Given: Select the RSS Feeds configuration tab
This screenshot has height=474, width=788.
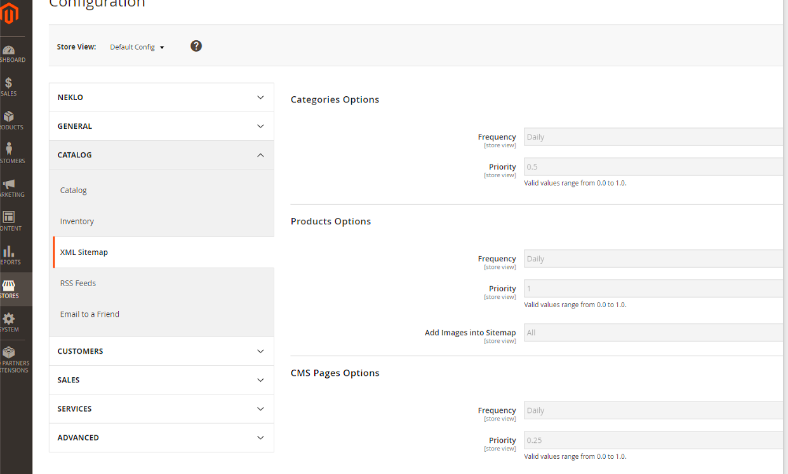Looking at the screenshot, I should coord(76,283).
